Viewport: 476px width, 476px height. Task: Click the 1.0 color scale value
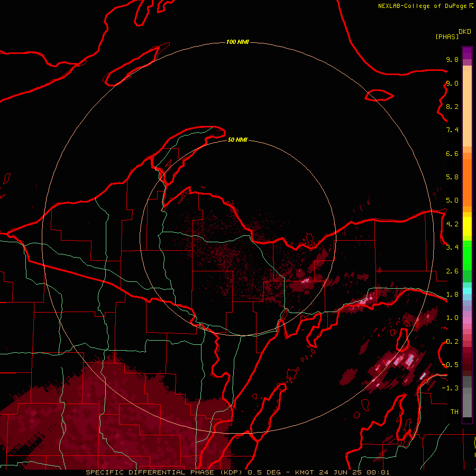452,318
